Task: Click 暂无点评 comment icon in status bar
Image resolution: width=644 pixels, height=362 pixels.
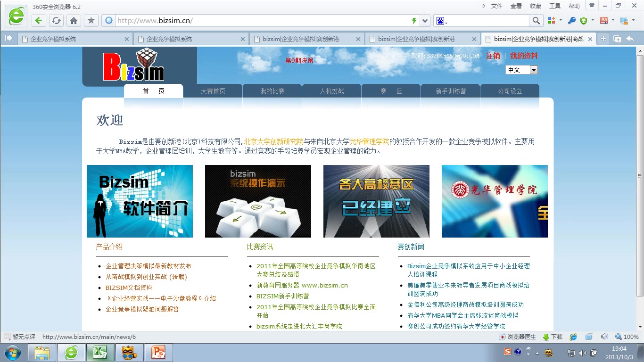Action: pos(20,337)
